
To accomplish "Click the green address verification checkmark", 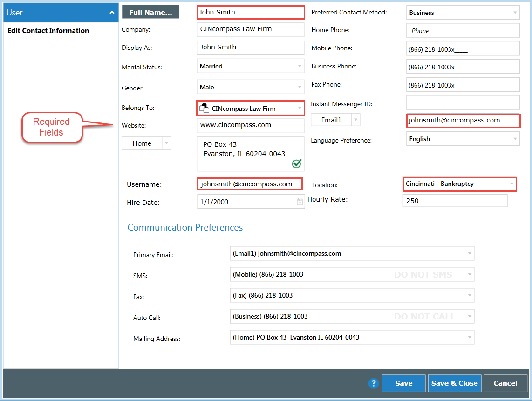I will [296, 164].
